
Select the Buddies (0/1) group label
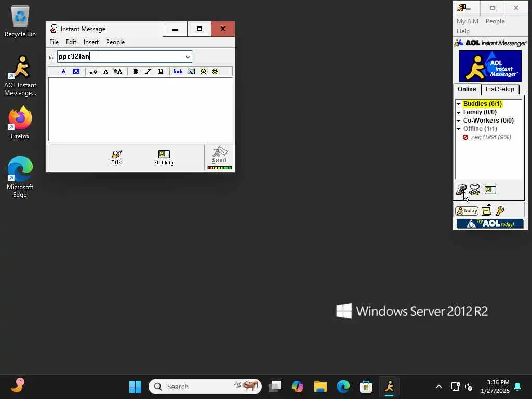pyautogui.click(x=483, y=104)
